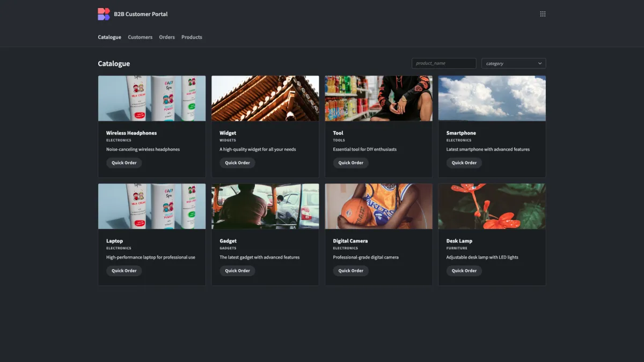This screenshot has height=362, width=644.
Task: Click 'Noise-canceling wireless headphones' description
Action: (143, 150)
